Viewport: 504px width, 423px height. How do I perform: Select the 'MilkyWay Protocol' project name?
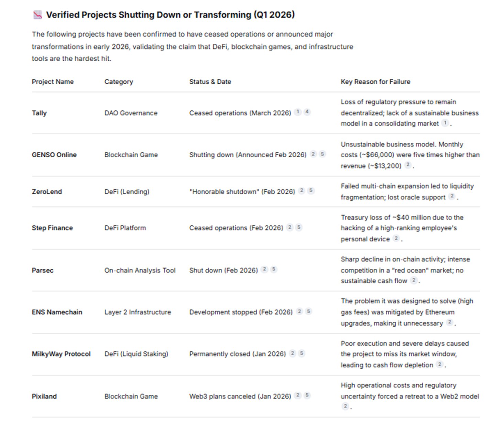coord(61,354)
